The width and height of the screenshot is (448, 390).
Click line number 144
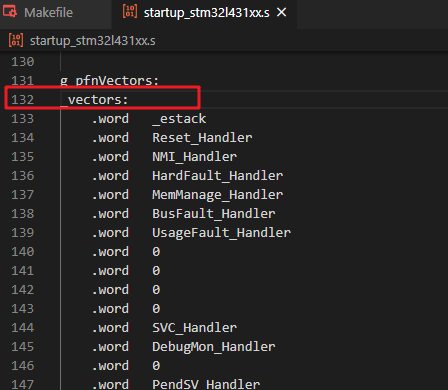pos(23,328)
